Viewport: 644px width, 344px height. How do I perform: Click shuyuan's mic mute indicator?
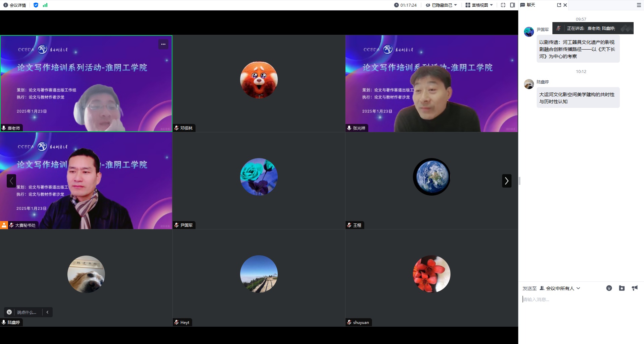coord(349,322)
